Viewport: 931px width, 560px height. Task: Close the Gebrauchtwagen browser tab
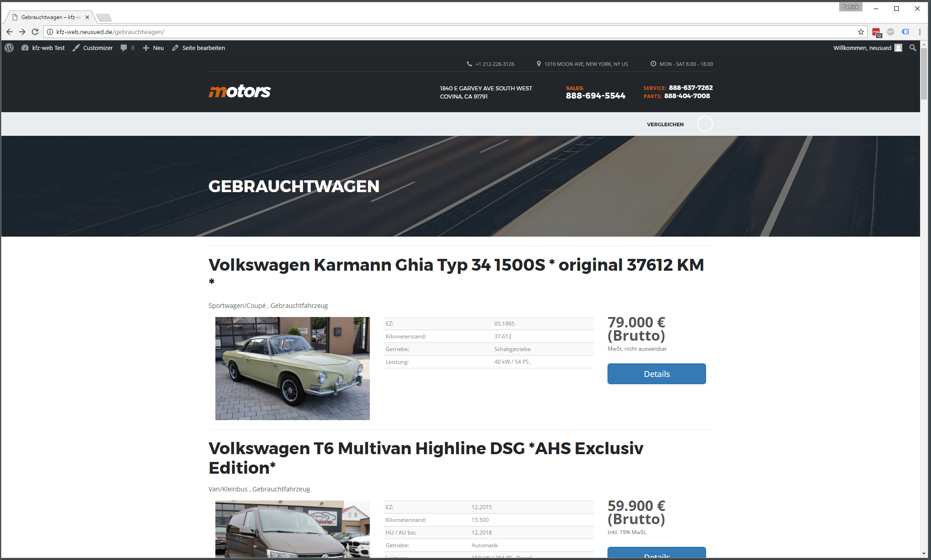87,17
